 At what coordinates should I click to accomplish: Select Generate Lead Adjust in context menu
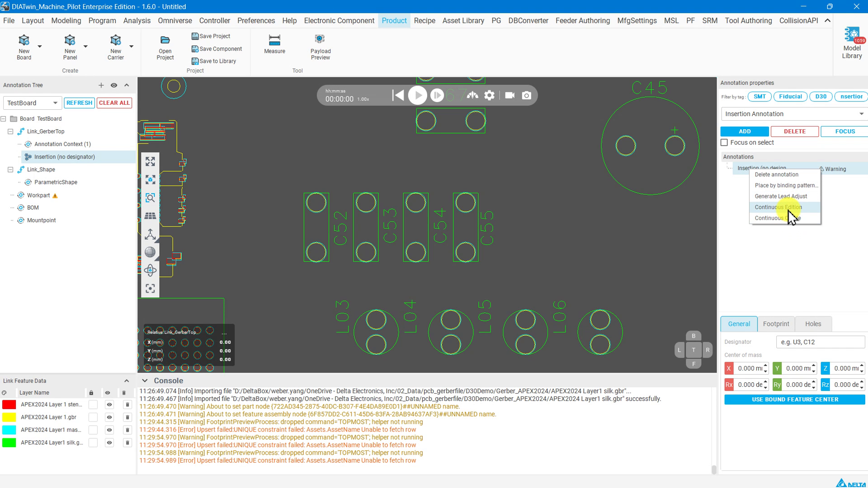coord(785,196)
